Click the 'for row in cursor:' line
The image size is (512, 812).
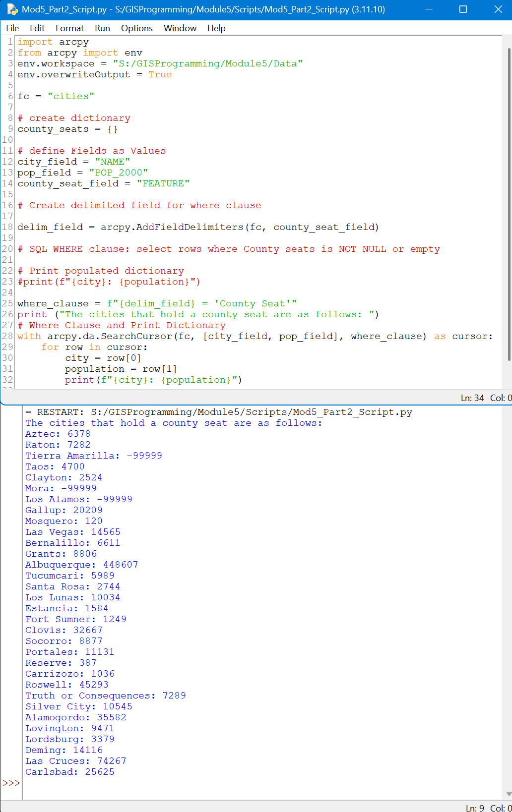click(x=94, y=347)
